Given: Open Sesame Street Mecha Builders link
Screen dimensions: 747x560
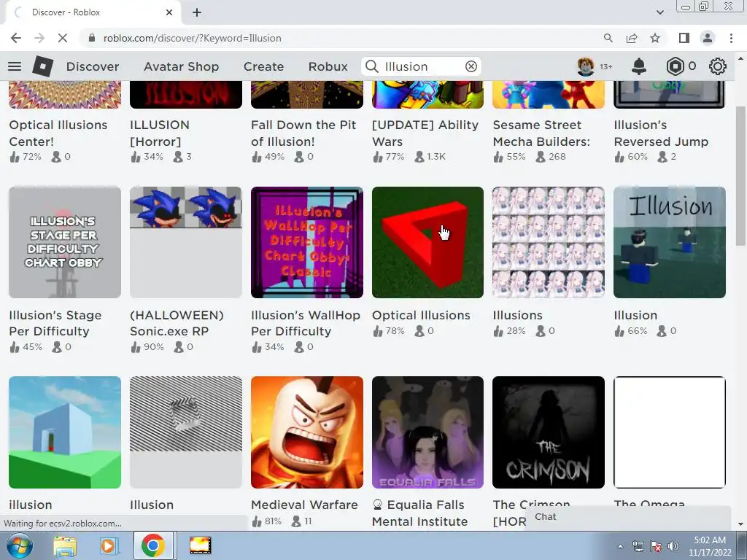Looking at the screenshot, I should pyautogui.click(x=542, y=133).
